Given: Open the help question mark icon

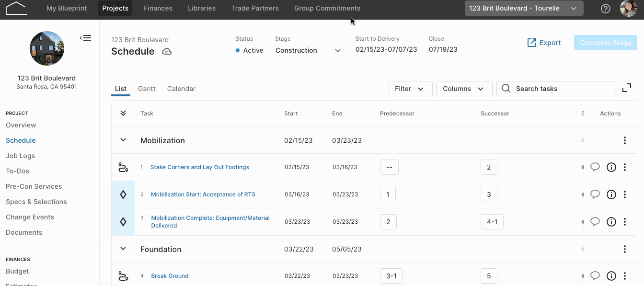Looking at the screenshot, I should click(x=606, y=9).
